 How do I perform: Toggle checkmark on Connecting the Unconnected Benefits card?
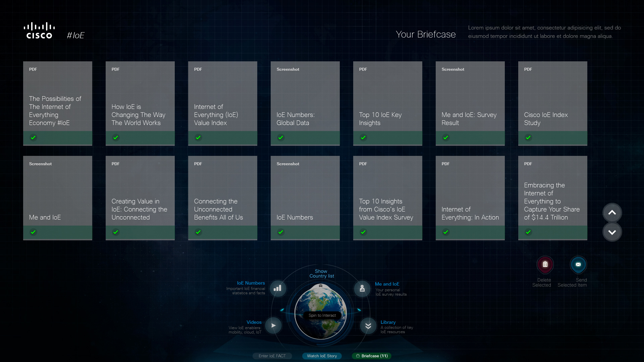[x=198, y=232]
